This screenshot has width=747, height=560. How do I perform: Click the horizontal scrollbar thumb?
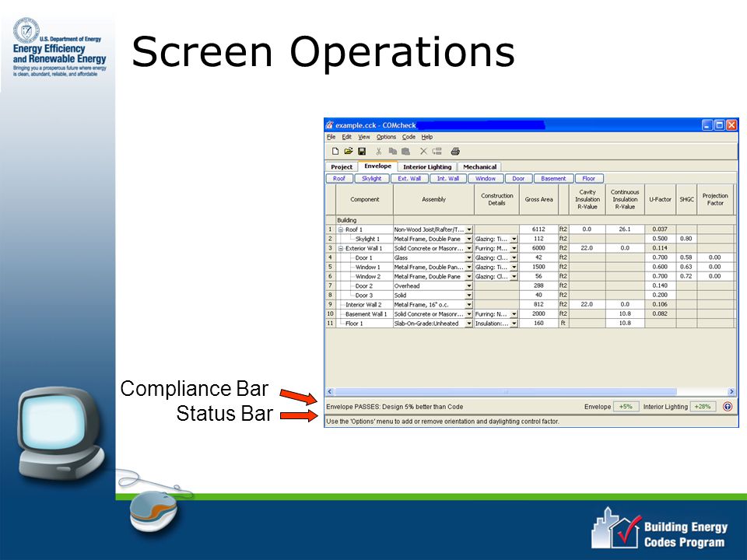pos(506,391)
